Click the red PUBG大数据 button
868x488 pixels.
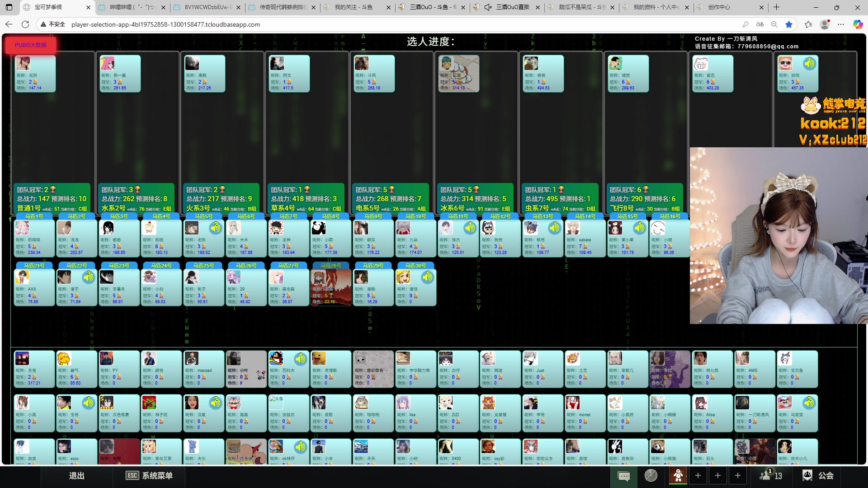coord(31,45)
